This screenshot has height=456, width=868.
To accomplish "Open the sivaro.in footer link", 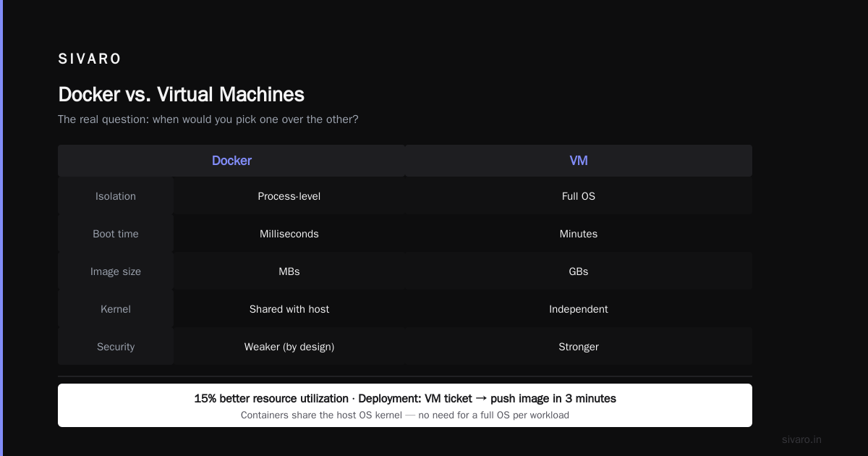I will click(802, 439).
